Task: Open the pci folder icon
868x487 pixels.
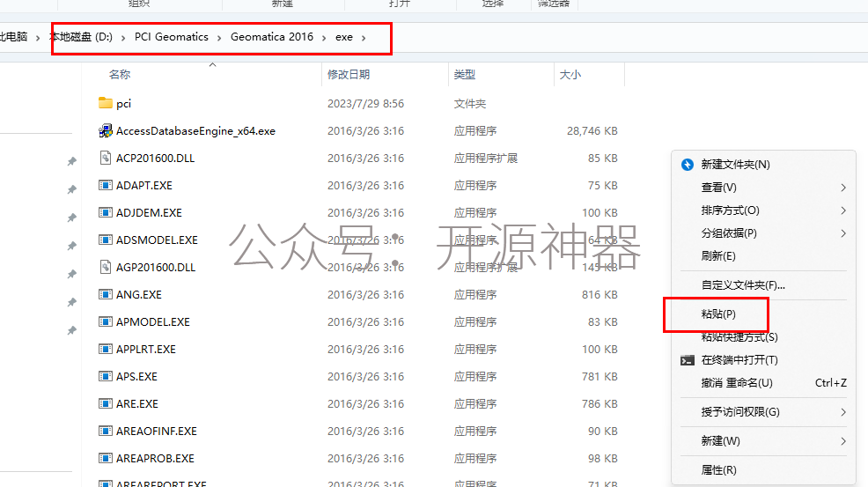Action: click(x=105, y=103)
